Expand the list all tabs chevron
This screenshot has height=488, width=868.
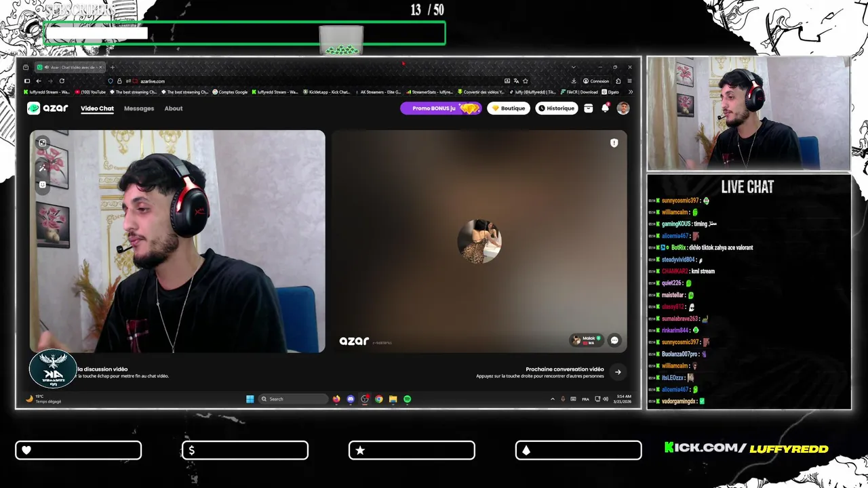point(573,67)
